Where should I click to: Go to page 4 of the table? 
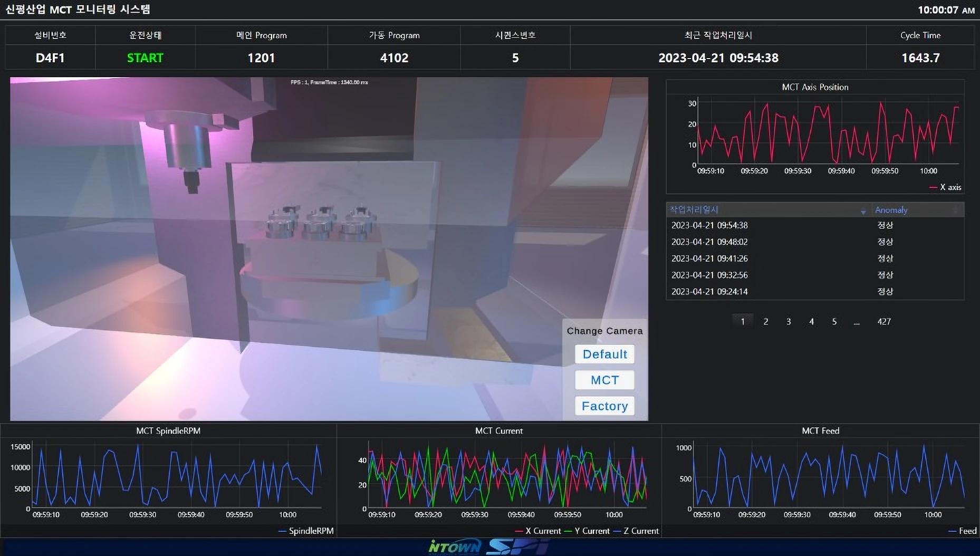click(811, 321)
